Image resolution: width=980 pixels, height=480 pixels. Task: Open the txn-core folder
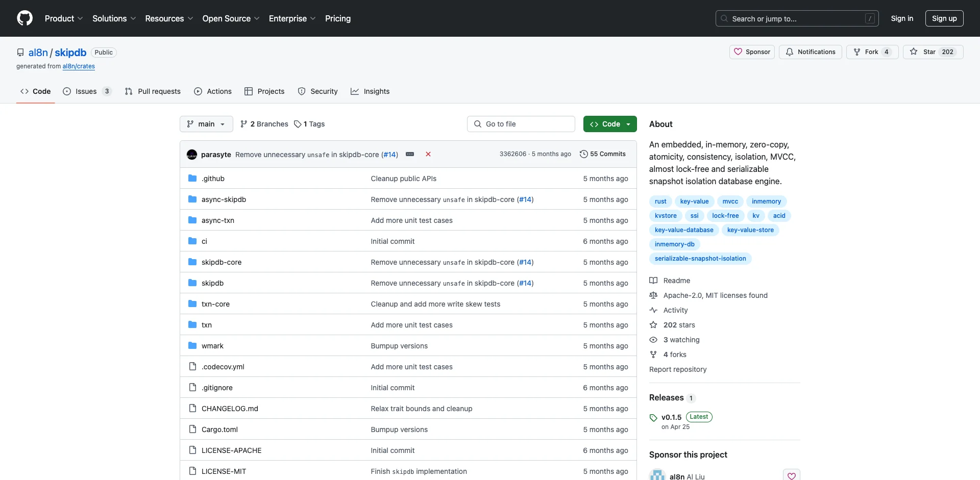click(x=215, y=304)
